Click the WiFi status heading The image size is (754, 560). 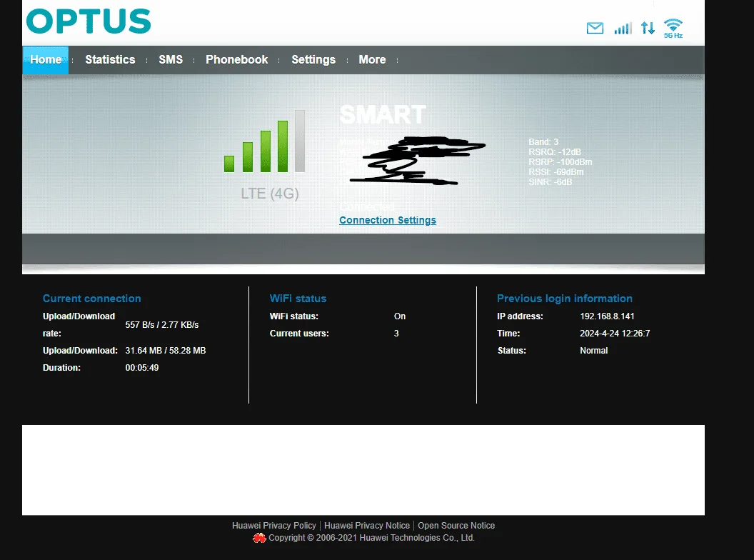(298, 299)
